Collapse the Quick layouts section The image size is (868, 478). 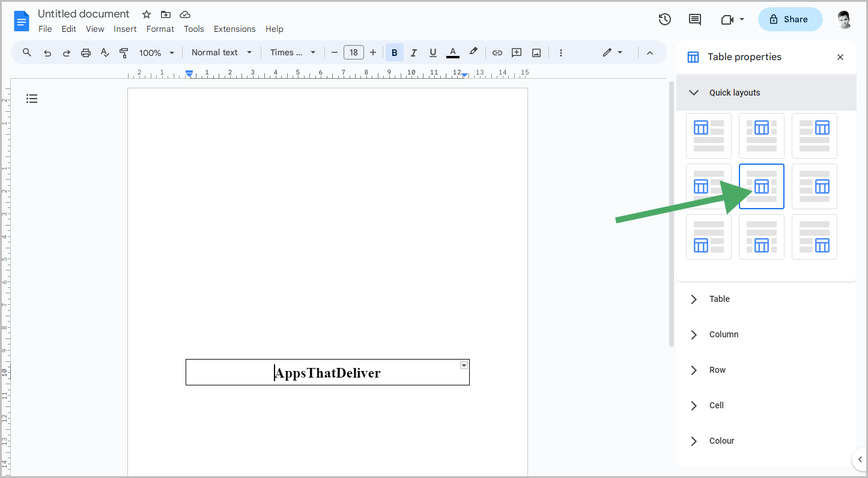click(x=694, y=93)
